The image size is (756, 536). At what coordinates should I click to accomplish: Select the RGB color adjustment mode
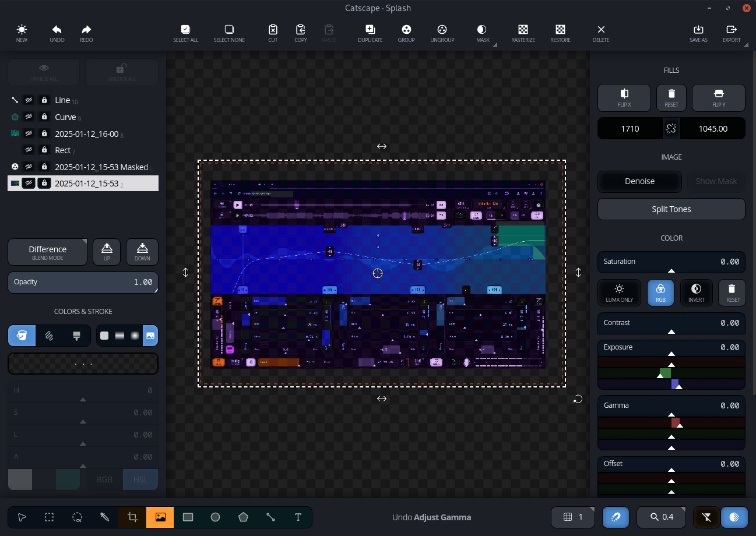pyautogui.click(x=660, y=292)
